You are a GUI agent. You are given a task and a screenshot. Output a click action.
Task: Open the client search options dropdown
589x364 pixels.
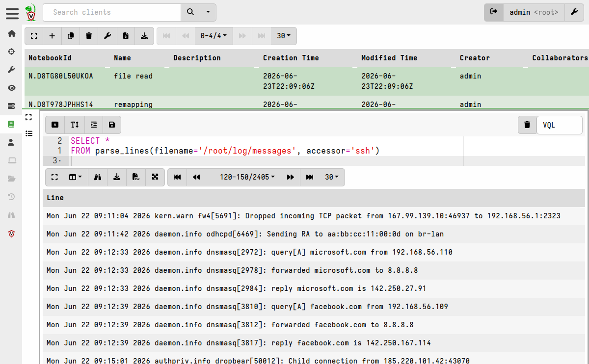pyautogui.click(x=208, y=12)
